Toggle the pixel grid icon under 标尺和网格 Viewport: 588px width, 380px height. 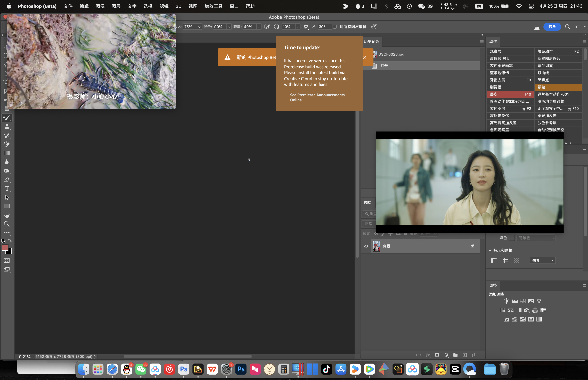516,261
